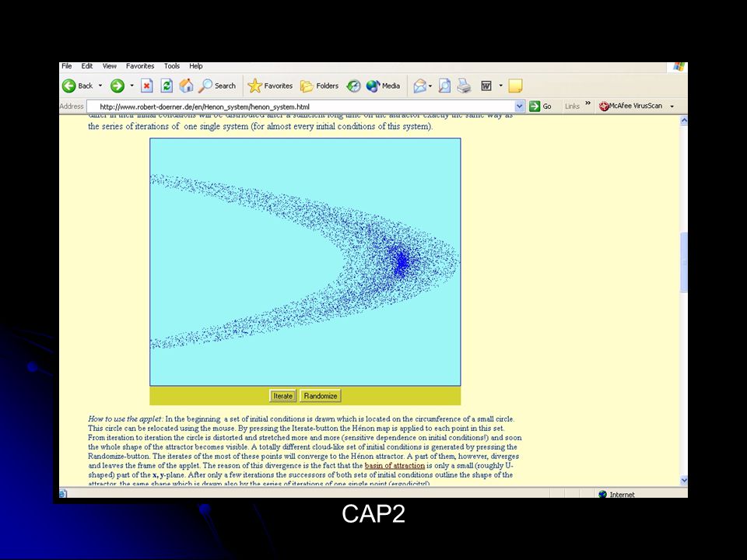The width and height of the screenshot is (747, 560).
Task: Open the View menu
Action: 109,66
